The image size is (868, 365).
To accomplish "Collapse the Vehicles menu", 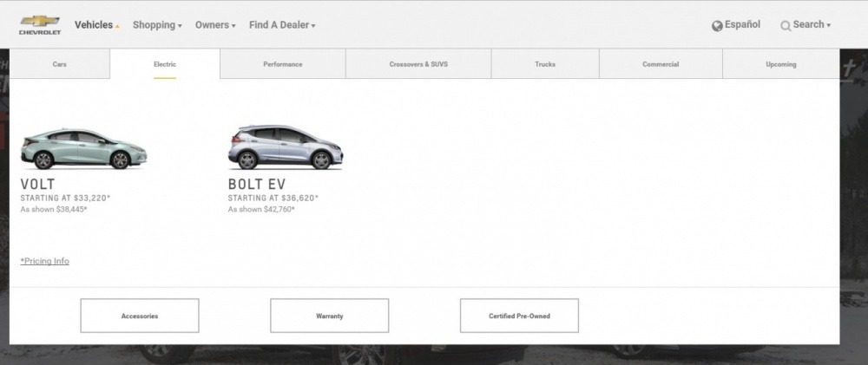I will [x=97, y=25].
